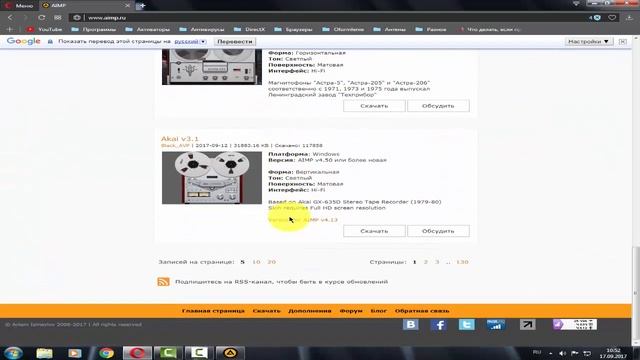This screenshot has width=640, height=360.
Task: Open Дополнения footer menu link
Action: [310, 311]
